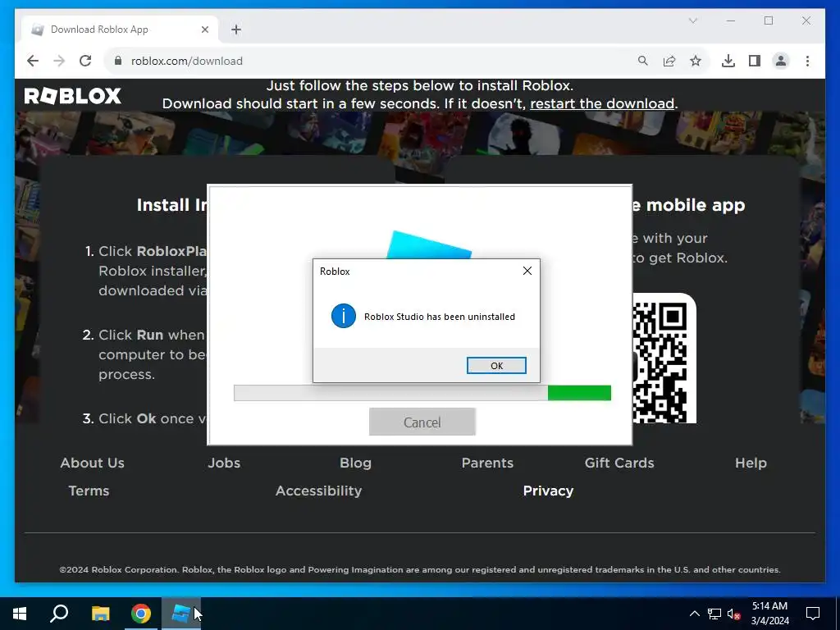The height and width of the screenshot is (630, 840).
Task: Open the Terms footer link
Action: 89,491
